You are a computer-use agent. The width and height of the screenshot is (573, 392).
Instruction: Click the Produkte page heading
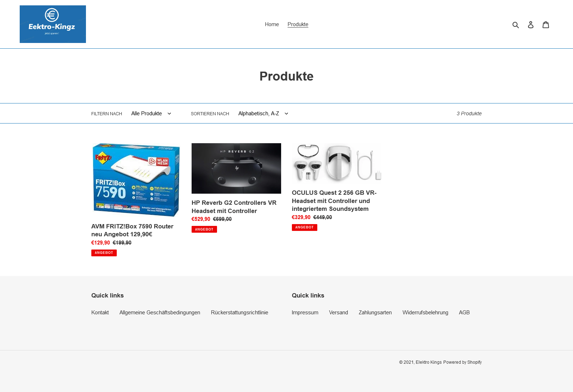[286, 76]
